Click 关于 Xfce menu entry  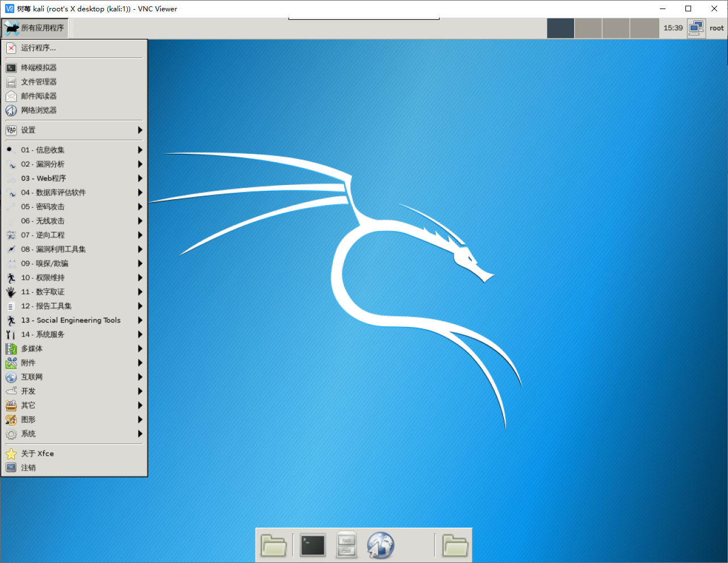pyautogui.click(x=37, y=454)
